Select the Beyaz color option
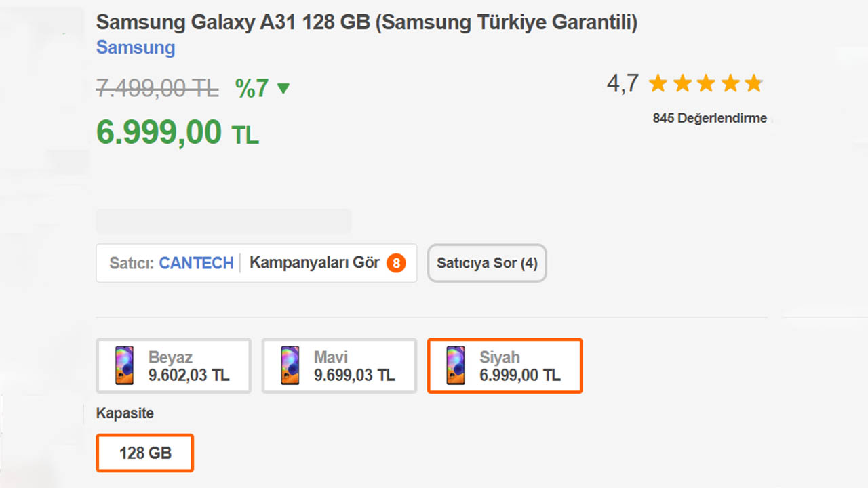 pos(174,365)
